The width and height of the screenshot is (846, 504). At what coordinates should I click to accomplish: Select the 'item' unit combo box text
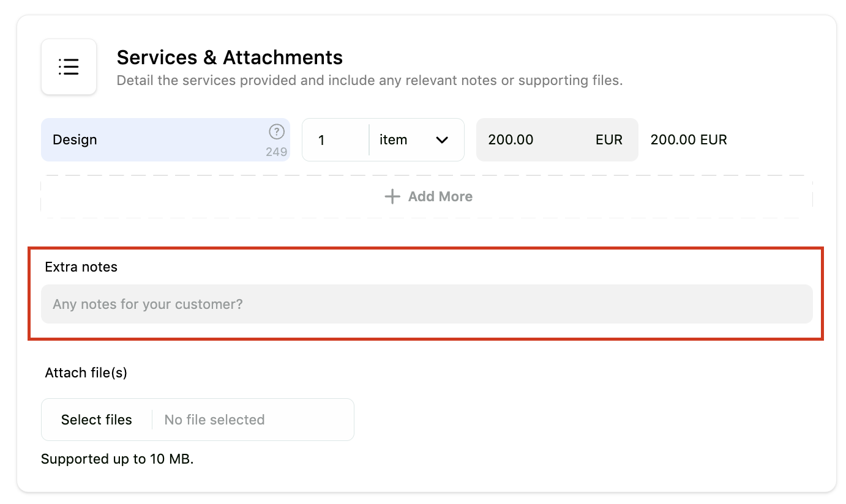[x=393, y=139]
